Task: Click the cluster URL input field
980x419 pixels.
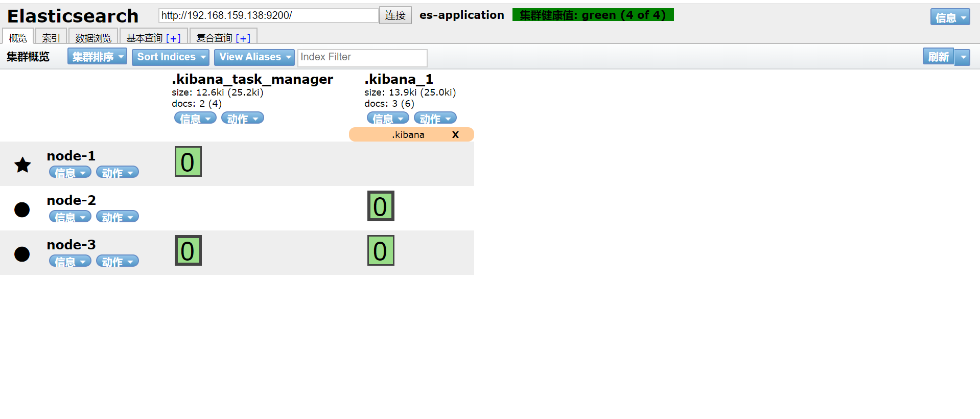Action: [268, 15]
